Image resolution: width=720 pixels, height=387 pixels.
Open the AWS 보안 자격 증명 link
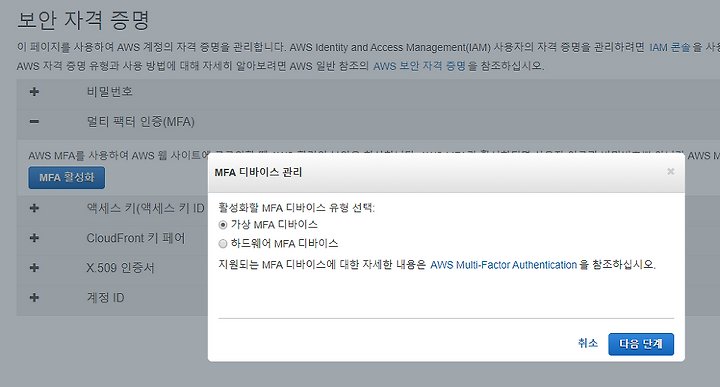click(419, 66)
